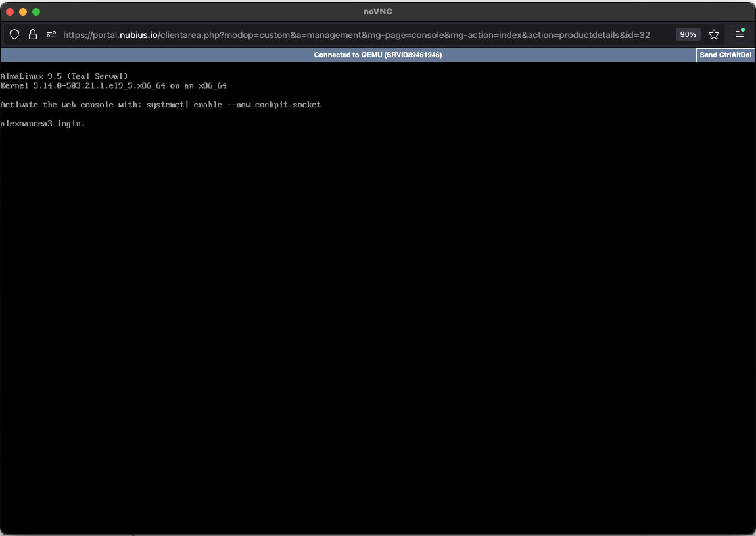This screenshot has height=536, width=756.
Task: Bookmark this page with the star icon
Action: (714, 34)
